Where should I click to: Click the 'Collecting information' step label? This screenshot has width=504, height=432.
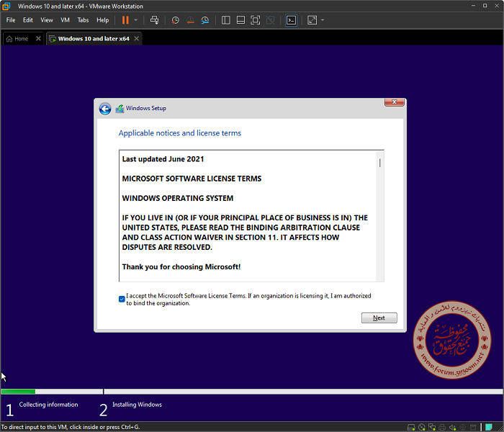tap(48, 405)
